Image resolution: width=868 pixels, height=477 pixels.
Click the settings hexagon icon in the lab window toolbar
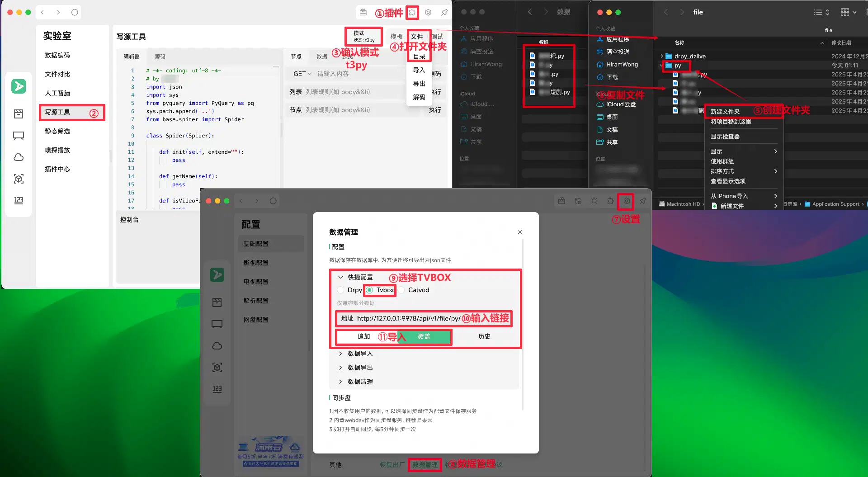[428, 13]
